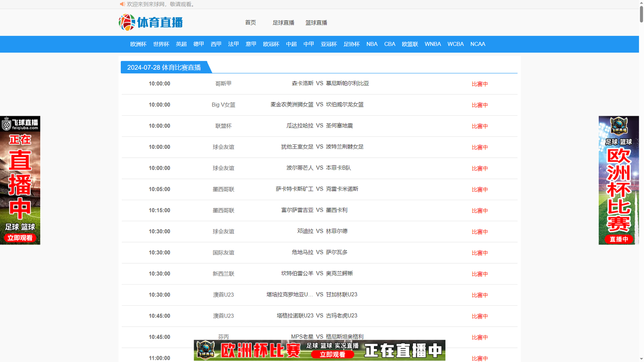Click the 欧洲杯比赛 right side banner
Viewport: 644px width, 362px height.
tap(619, 180)
